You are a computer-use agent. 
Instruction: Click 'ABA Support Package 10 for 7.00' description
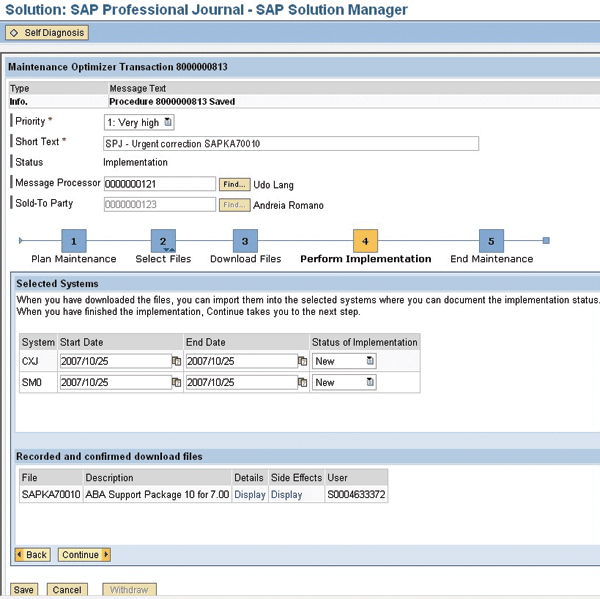tap(157, 495)
